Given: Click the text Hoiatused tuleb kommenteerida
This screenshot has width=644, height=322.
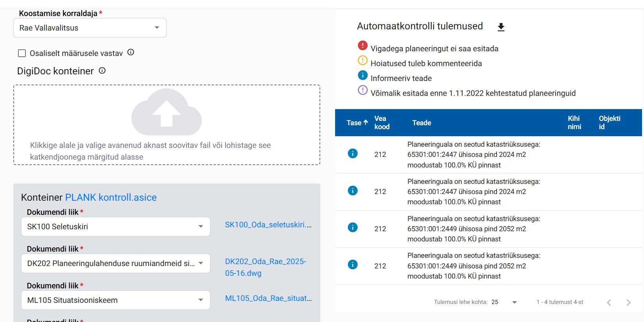Looking at the screenshot, I should point(426,63).
